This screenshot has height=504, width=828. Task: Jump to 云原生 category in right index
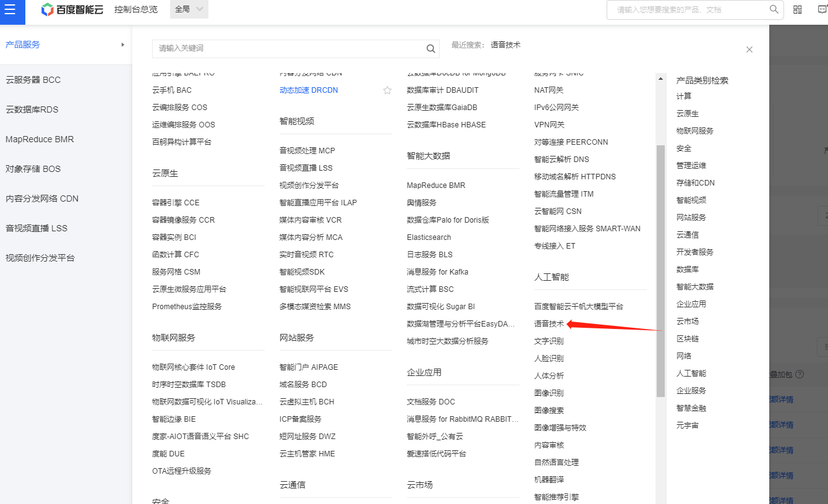coord(688,114)
